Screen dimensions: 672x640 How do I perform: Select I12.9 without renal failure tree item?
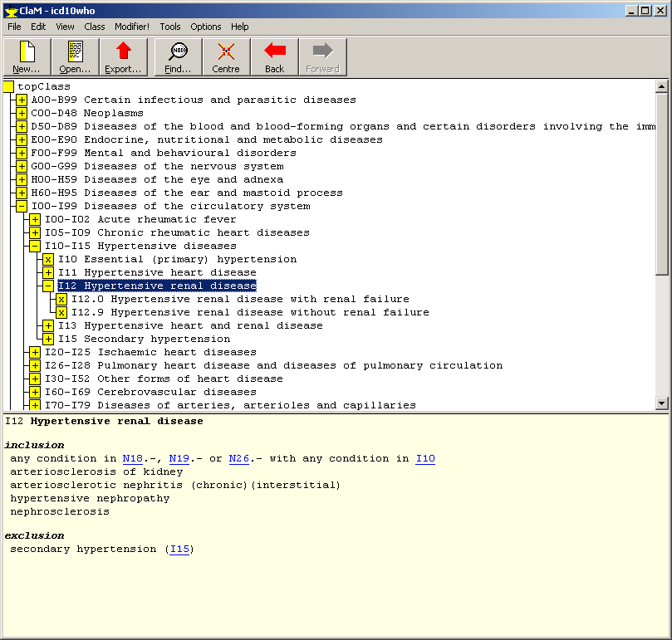pyautogui.click(x=249, y=312)
